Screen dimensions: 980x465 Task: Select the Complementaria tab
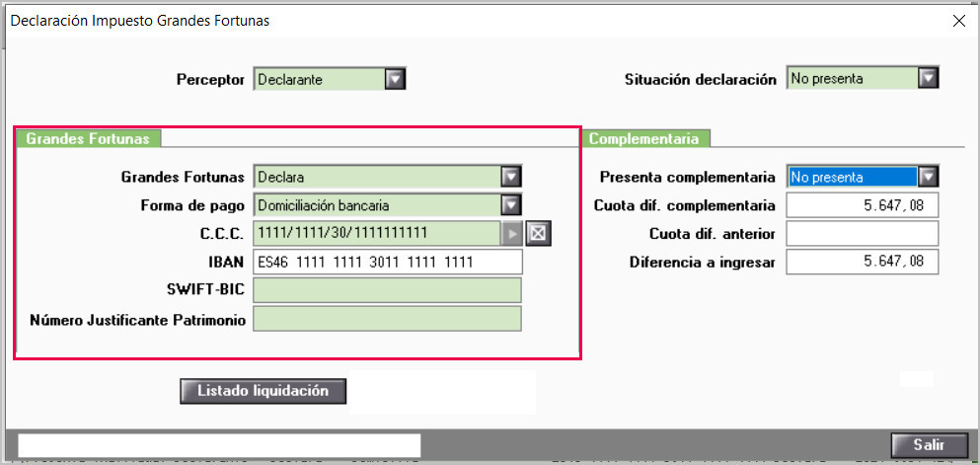[644, 138]
